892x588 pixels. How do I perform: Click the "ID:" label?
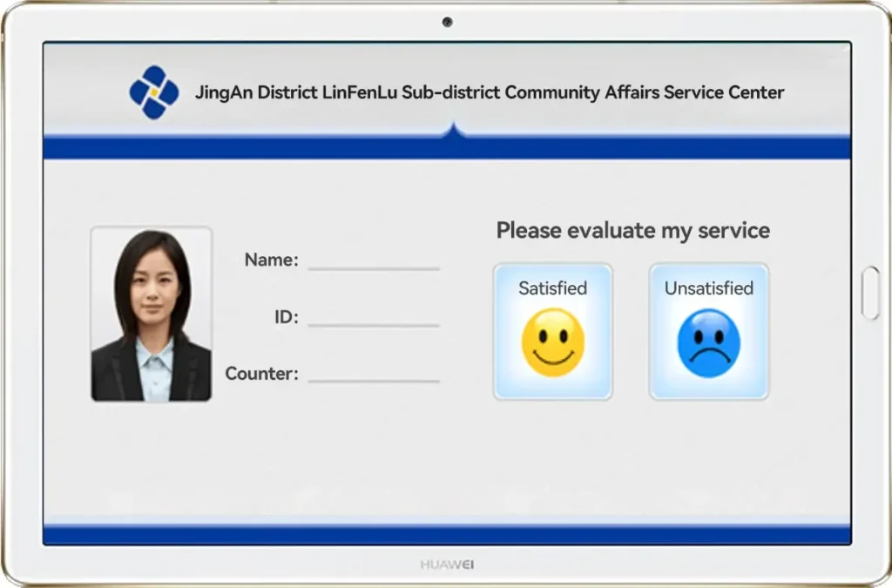[286, 317]
